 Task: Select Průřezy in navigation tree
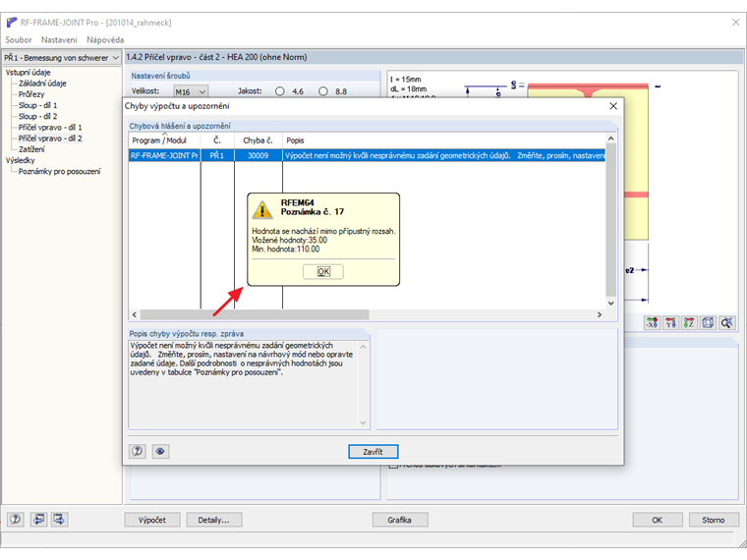31,94
